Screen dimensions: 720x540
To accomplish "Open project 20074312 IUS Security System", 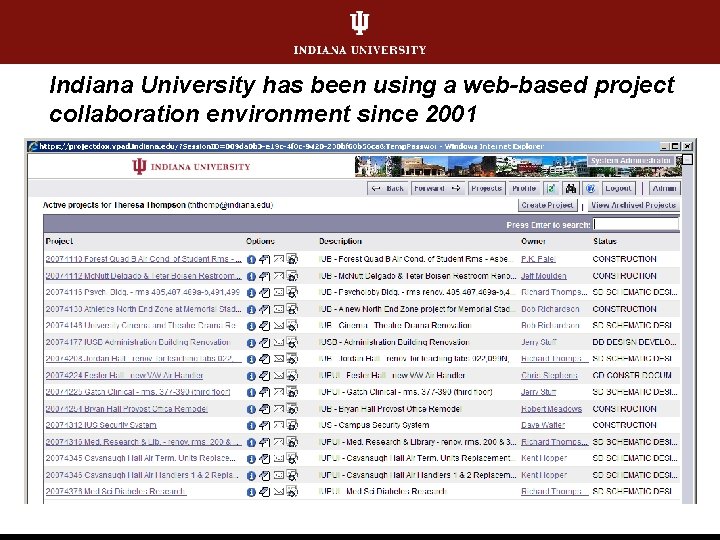I will [x=101, y=425].
